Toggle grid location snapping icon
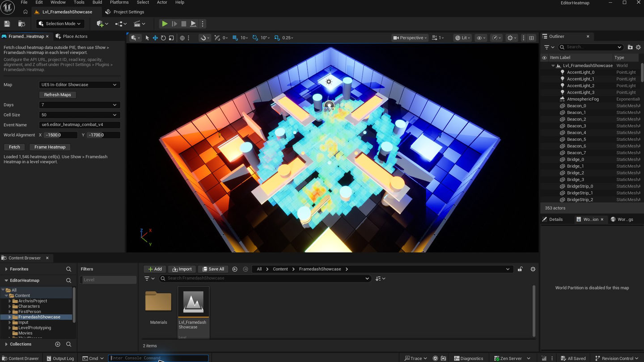The height and width of the screenshot is (362, 644). coord(235,38)
